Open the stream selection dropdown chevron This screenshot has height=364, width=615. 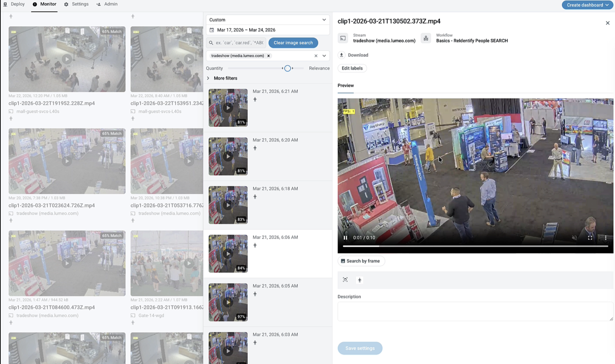pyautogui.click(x=324, y=56)
